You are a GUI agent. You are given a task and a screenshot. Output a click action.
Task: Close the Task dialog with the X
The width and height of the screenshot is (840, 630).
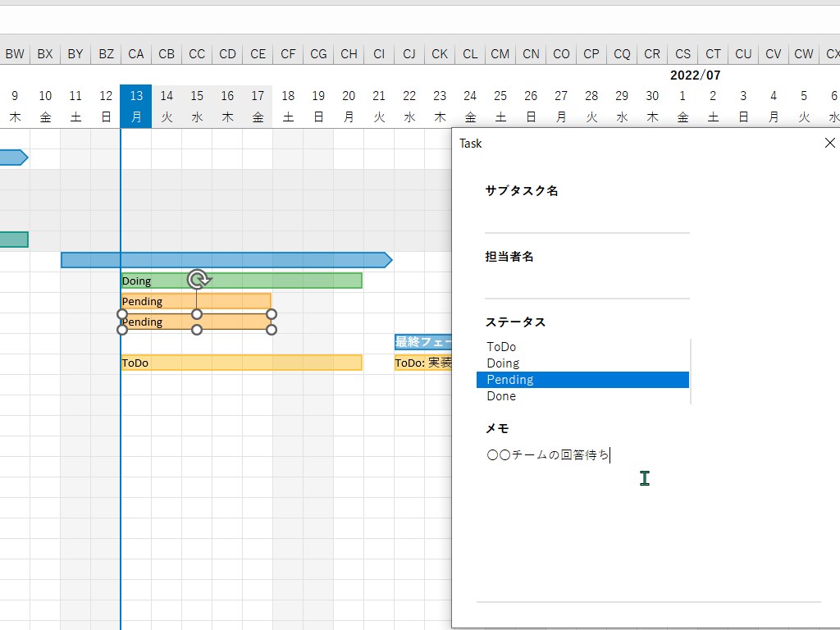[830, 143]
